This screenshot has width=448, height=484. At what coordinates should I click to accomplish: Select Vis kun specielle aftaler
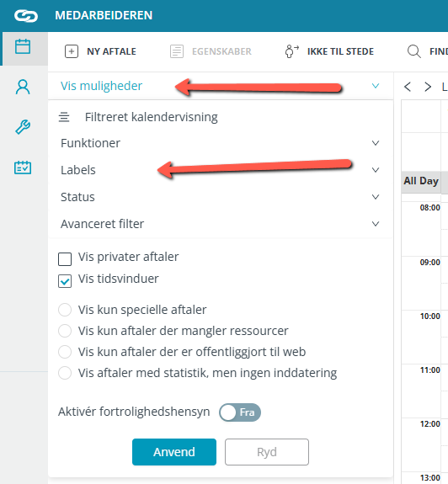65,310
